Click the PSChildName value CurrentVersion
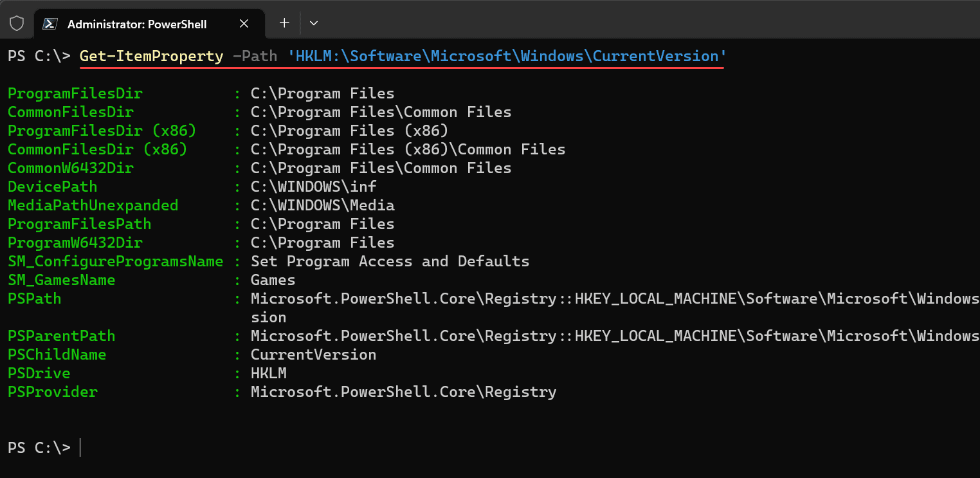Screen dimensions: 980x478 (313, 354)
